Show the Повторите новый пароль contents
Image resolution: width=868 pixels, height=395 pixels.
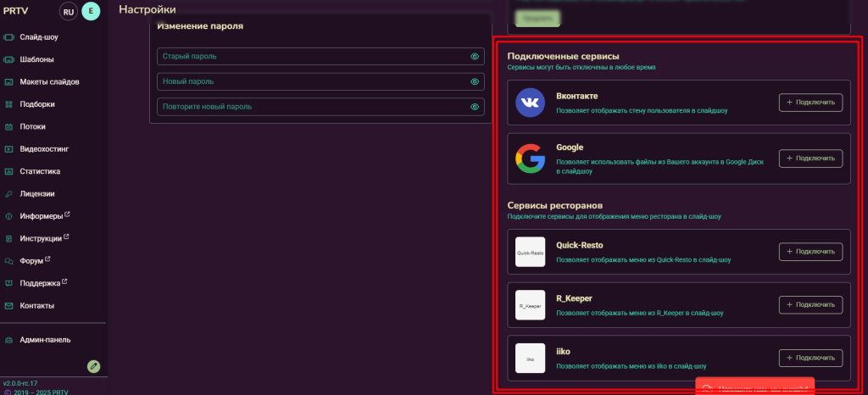coord(475,107)
